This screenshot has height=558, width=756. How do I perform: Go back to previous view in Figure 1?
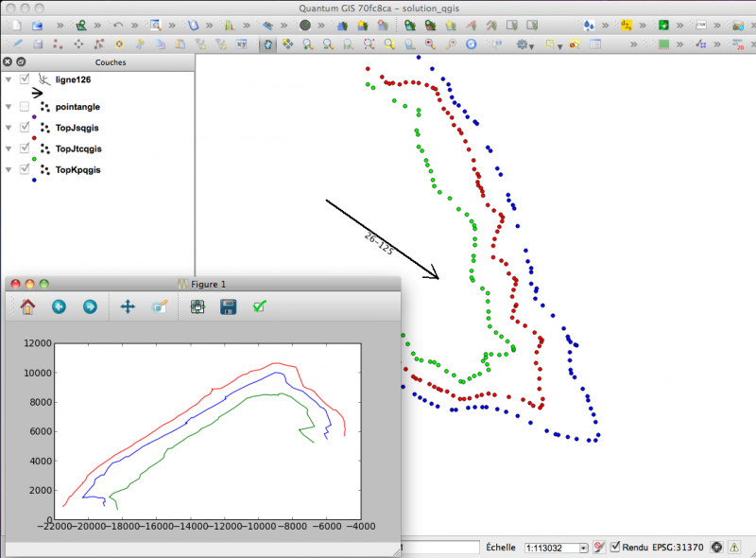[59, 306]
